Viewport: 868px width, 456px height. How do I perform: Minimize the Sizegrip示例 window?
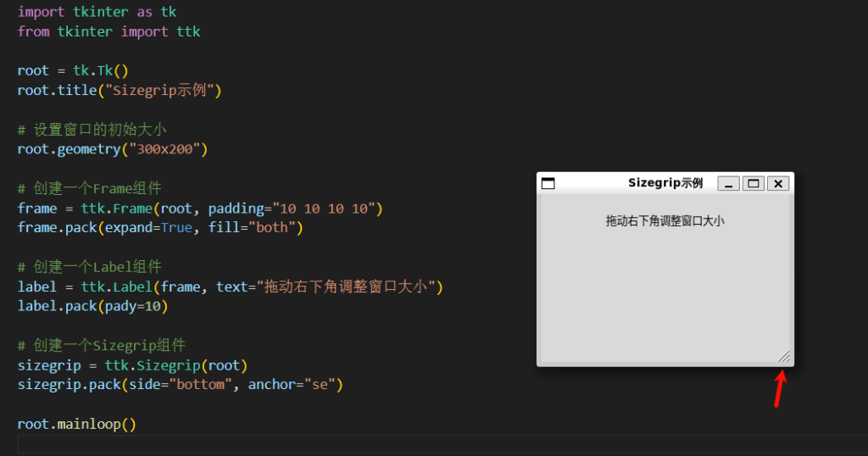tap(728, 183)
